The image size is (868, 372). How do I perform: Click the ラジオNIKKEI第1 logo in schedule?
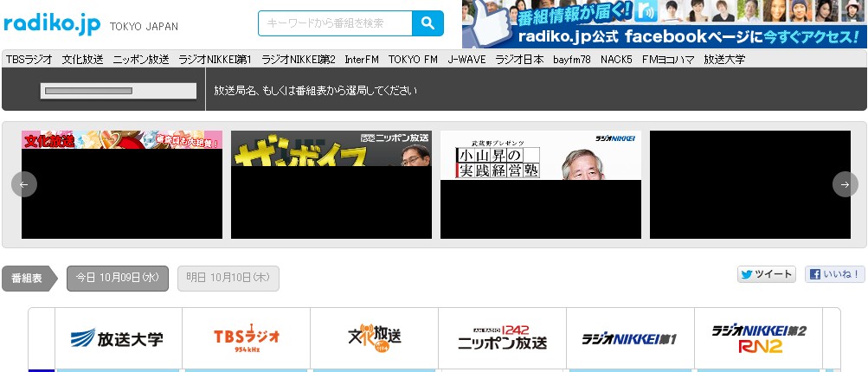(630, 339)
